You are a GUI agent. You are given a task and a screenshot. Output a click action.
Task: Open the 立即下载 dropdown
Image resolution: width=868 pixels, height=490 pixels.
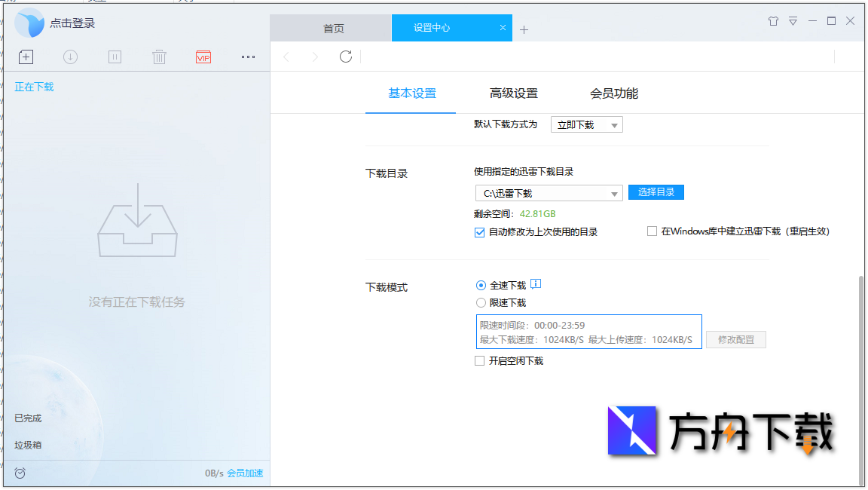coord(586,124)
